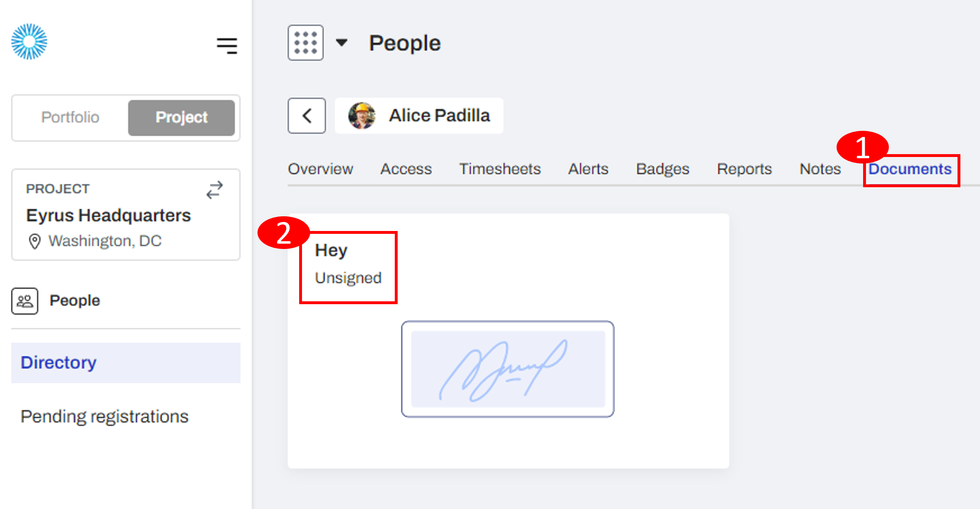
Task: Open the hamburger menu icon
Action: click(x=227, y=46)
